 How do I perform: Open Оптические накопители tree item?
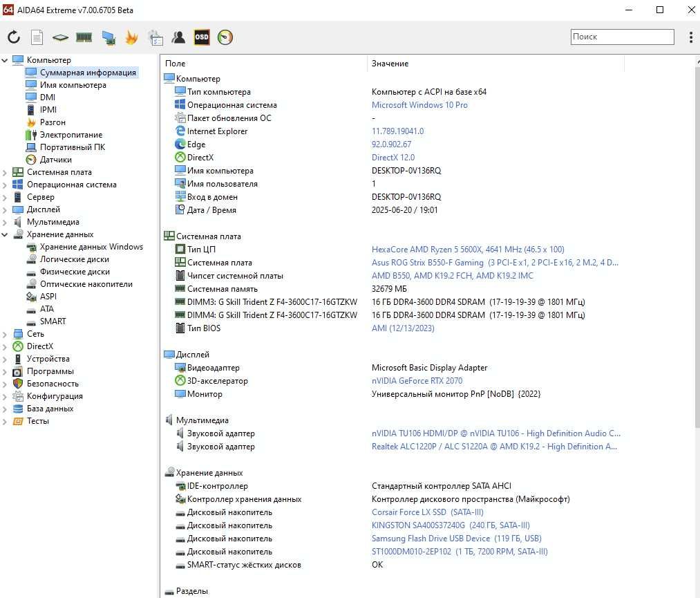(x=86, y=285)
